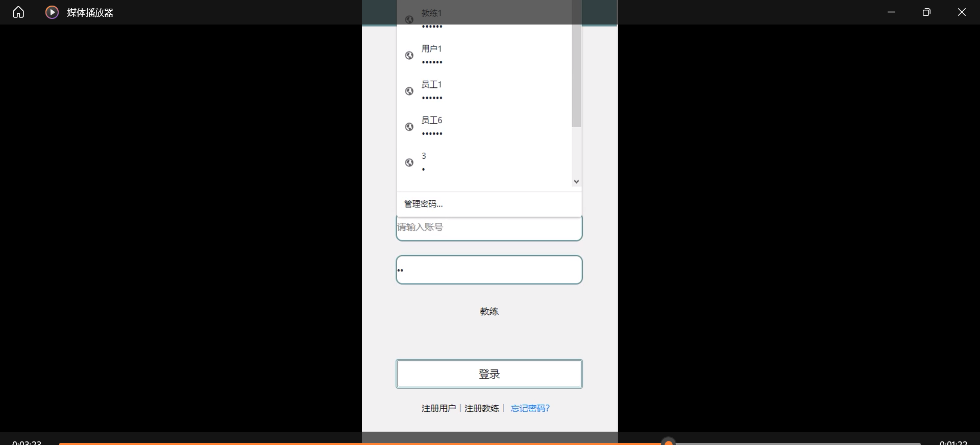This screenshot has height=445, width=980.
Task: Focus the 请输入账号 account input field
Action: pos(489,228)
